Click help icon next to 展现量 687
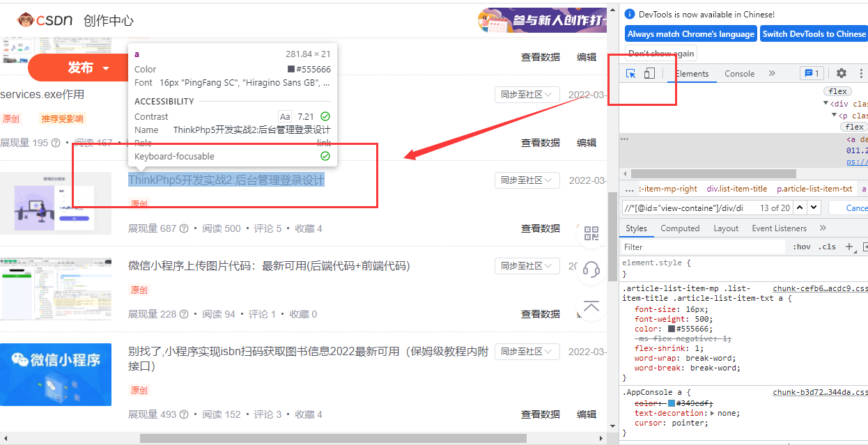Image resolution: width=868 pixels, height=445 pixels. pyautogui.click(x=184, y=228)
